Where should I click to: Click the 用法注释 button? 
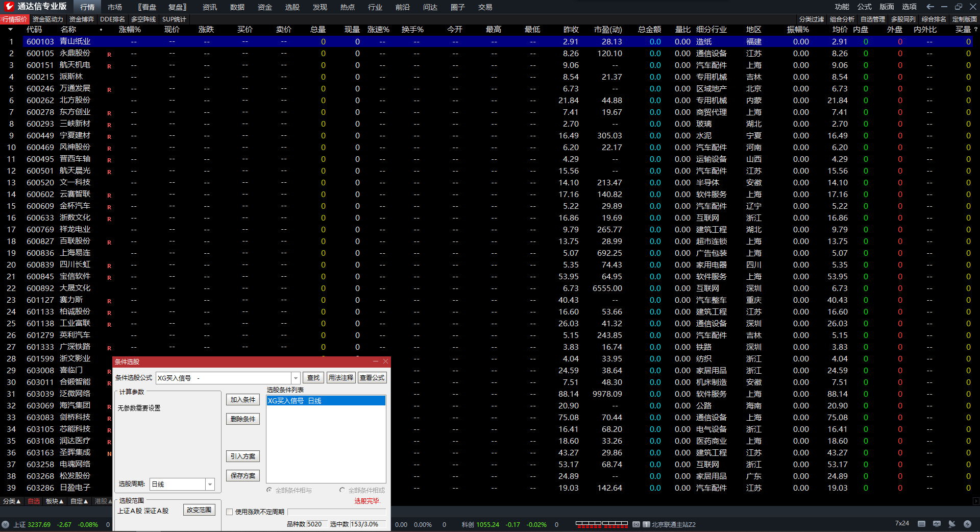pos(341,378)
